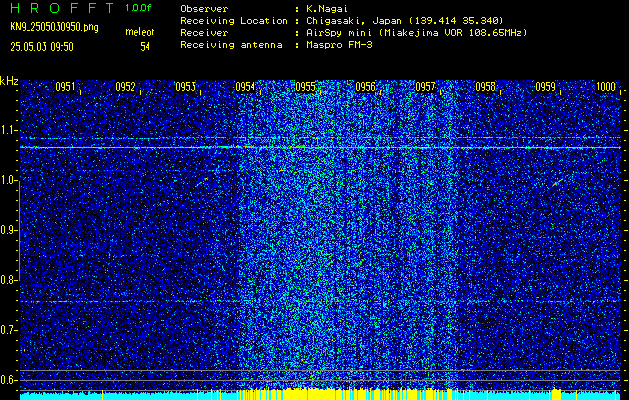This screenshot has height=400, width=629.
Task: Select the Receiver field label
Action: click(x=204, y=33)
